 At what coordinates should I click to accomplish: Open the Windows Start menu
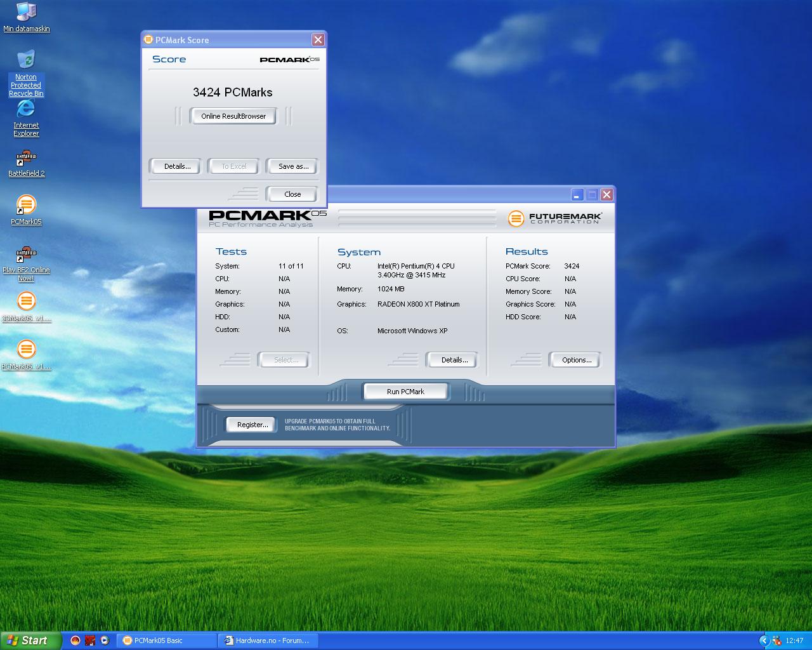pos(30,640)
